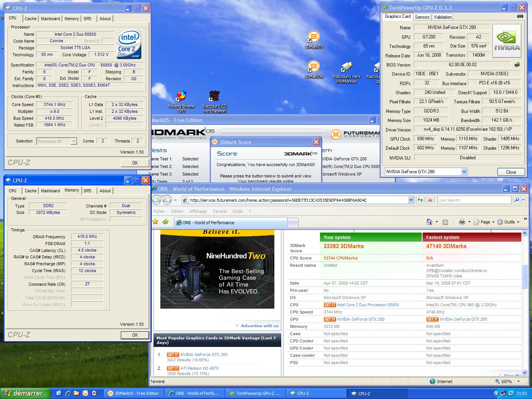
Task: Click the GPU-Z camera screenshot icon
Action: point(520,16)
